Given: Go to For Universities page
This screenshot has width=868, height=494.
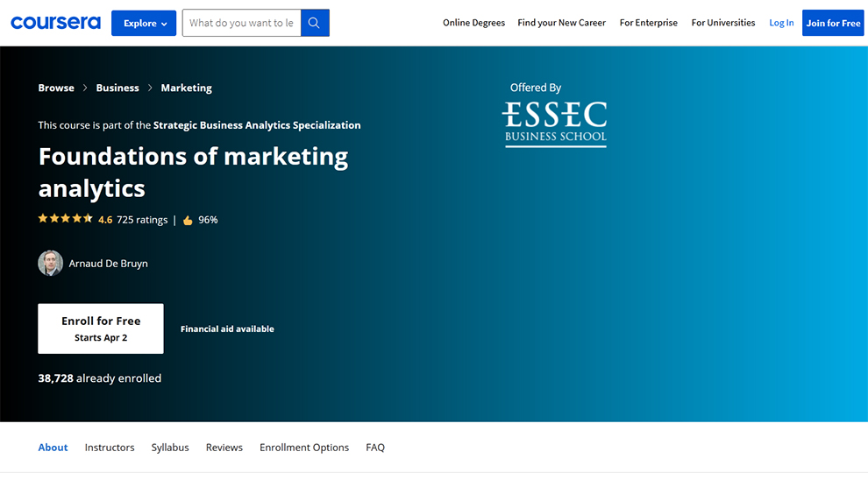Looking at the screenshot, I should (x=723, y=23).
